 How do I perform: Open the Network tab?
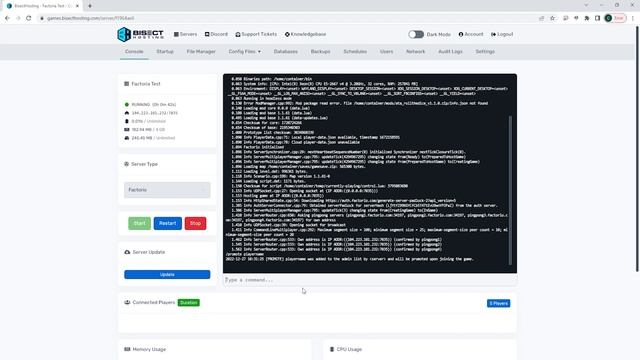click(416, 51)
